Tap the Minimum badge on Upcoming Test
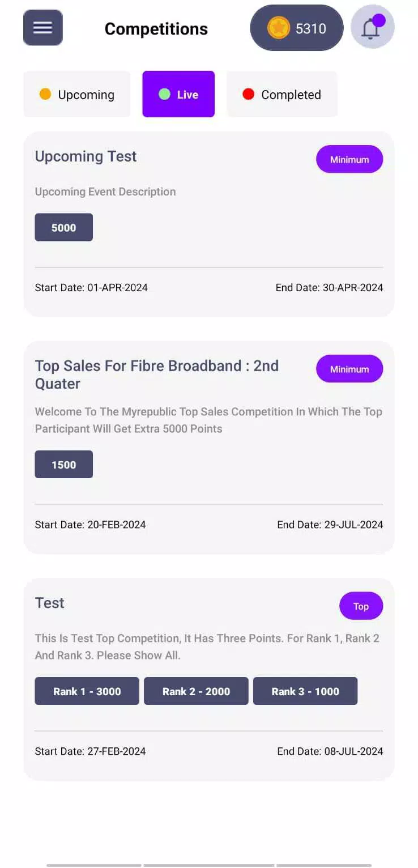The height and width of the screenshot is (868, 418). pos(349,160)
